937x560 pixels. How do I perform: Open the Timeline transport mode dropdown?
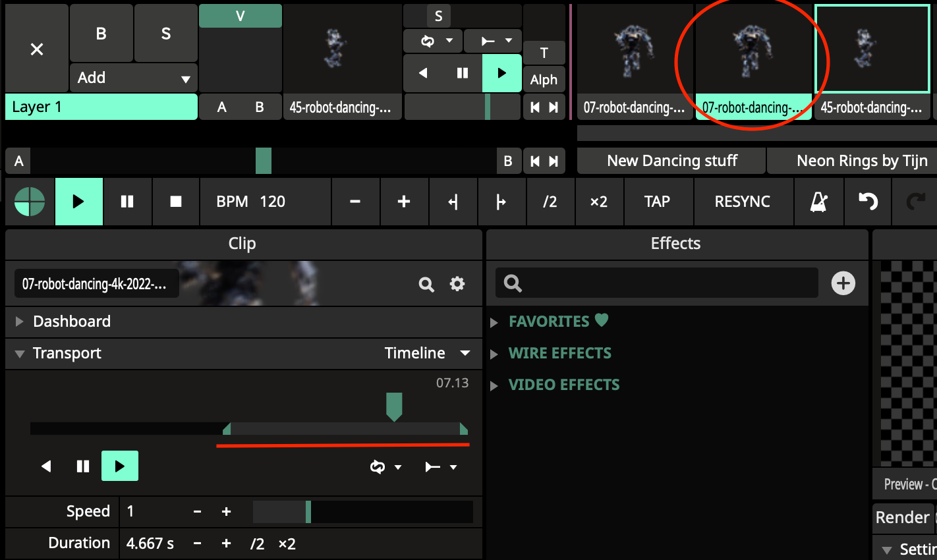click(427, 353)
